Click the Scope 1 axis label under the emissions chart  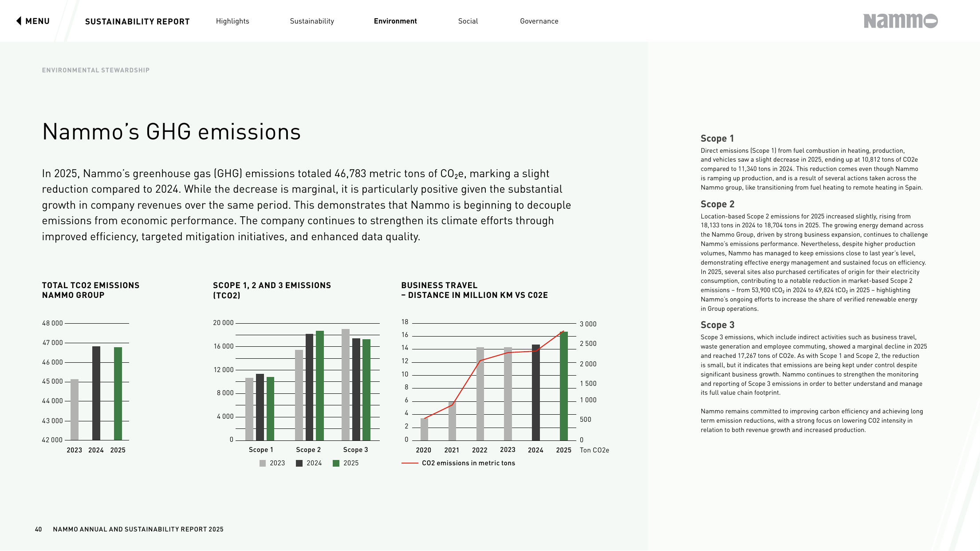[261, 450]
